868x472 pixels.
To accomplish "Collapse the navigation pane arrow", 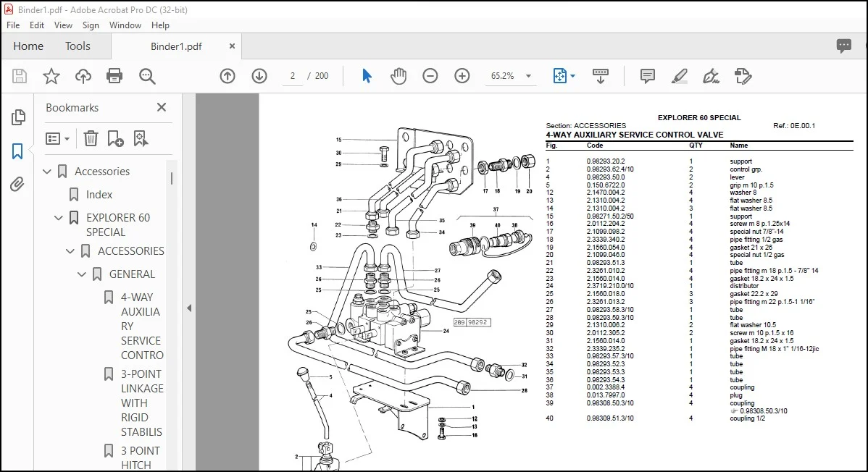I will 189,308.
